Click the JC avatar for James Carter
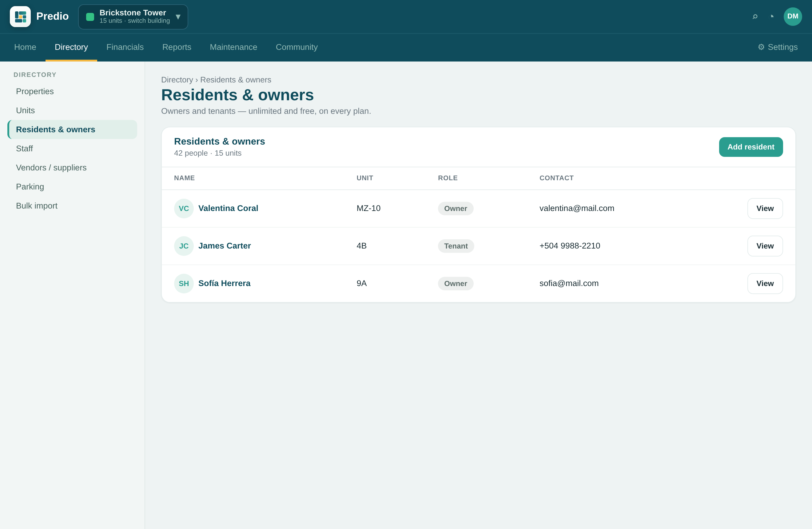 pos(184,246)
